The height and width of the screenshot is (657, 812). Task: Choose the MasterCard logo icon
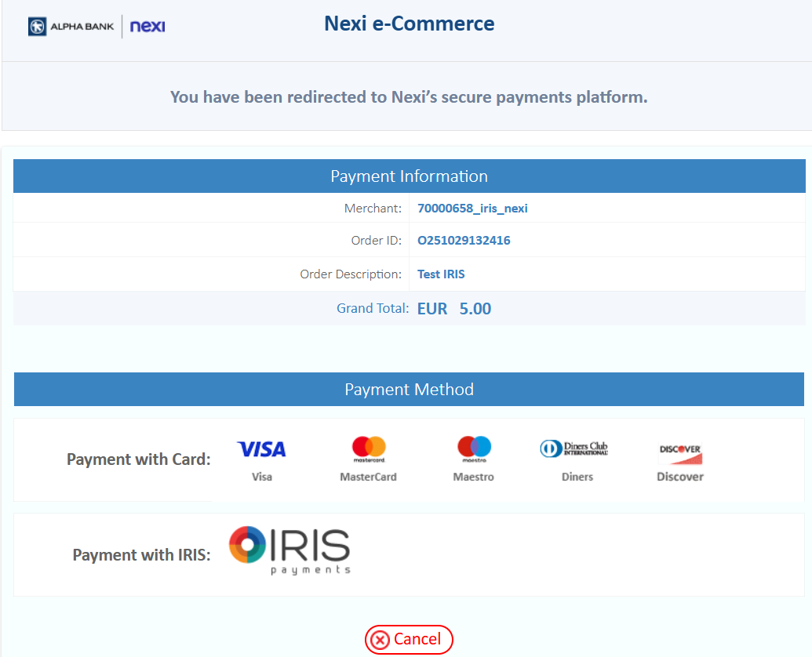click(x=368, y=449)
